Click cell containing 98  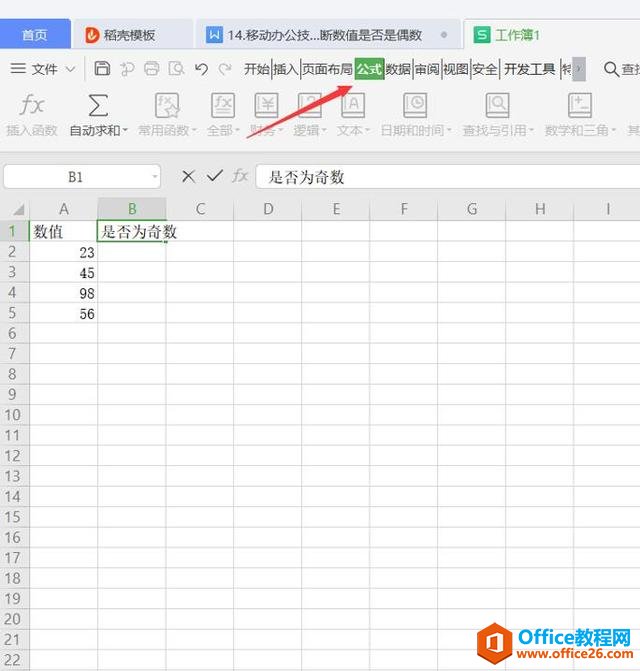click(64, 293)
